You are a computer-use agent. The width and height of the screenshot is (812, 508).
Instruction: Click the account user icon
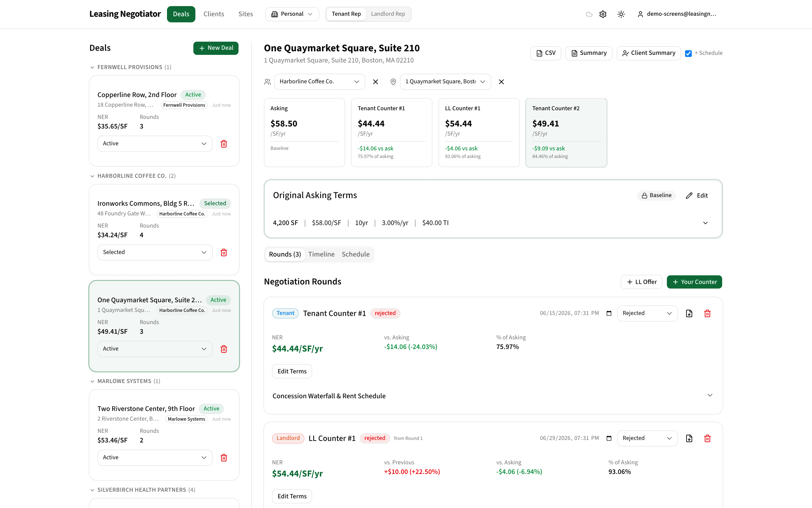(640, 14)
